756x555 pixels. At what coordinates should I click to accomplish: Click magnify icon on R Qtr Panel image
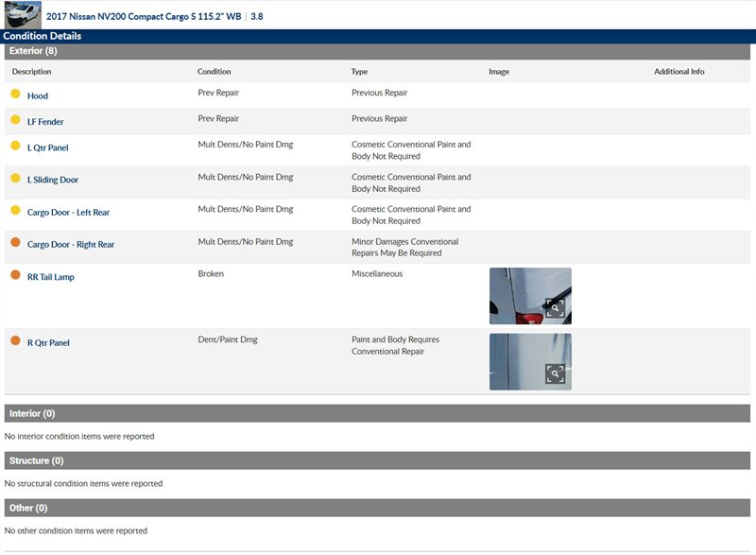point(556,374)
